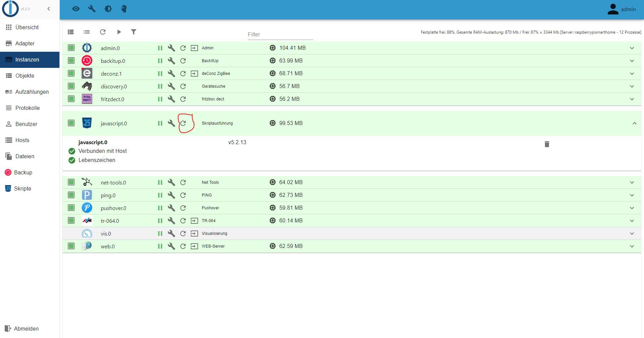Collapse the javascript.0 details panel
The image size is (644, 338).
click(634, 123)
